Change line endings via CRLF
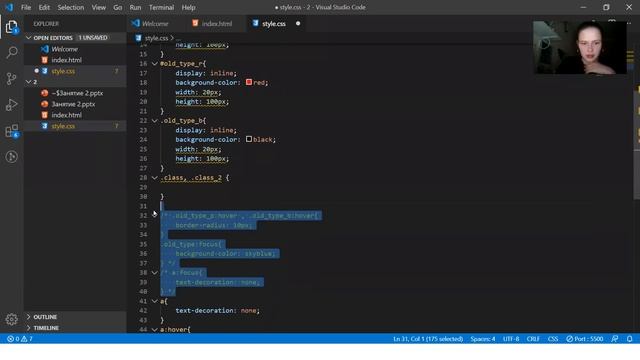Image resolution: width=640 pixels, height=360 pixels. 533,339
